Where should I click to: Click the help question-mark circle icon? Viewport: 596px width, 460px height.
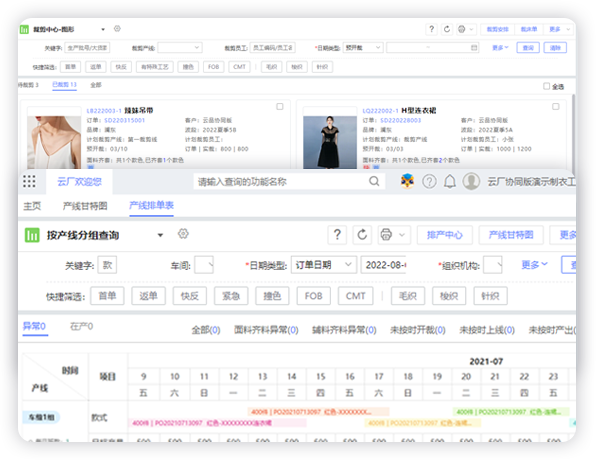tap(429, 182)
